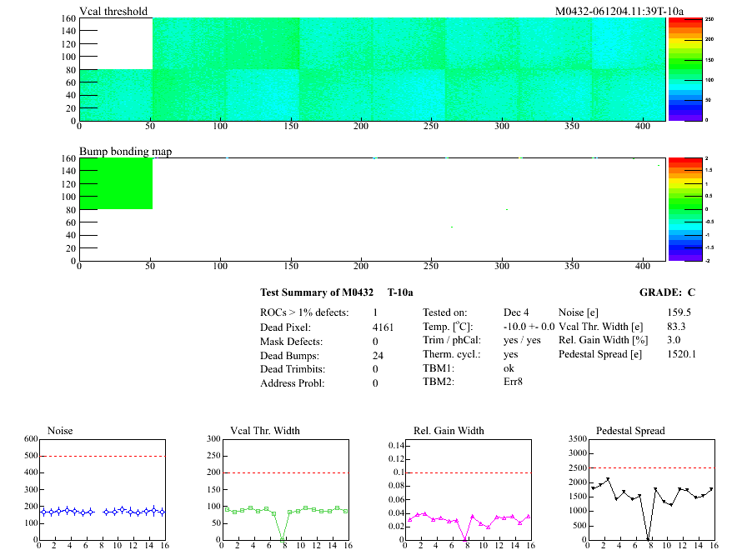
Task: Click the 'Bump bonding map' plot title
Action: tap(125, 152)
